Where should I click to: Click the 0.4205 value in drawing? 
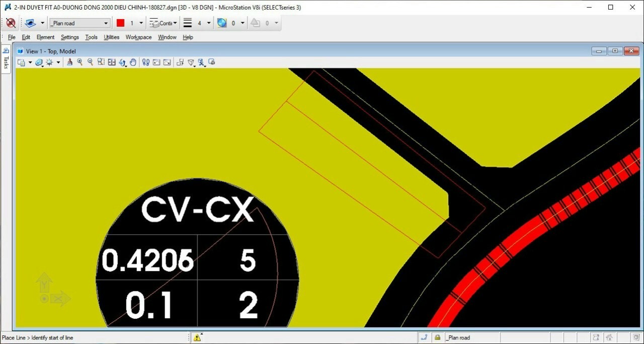tap(148, 260)
